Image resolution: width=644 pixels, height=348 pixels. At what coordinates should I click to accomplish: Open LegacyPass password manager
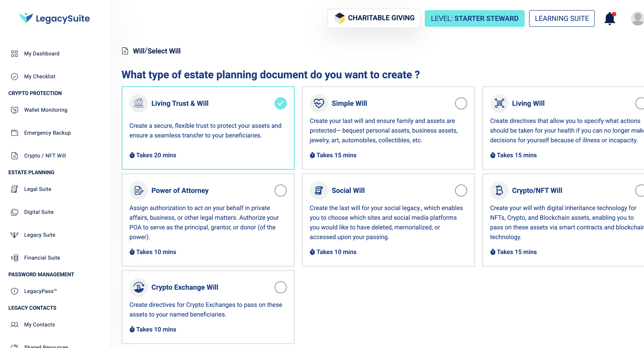[x=40, y=291]
